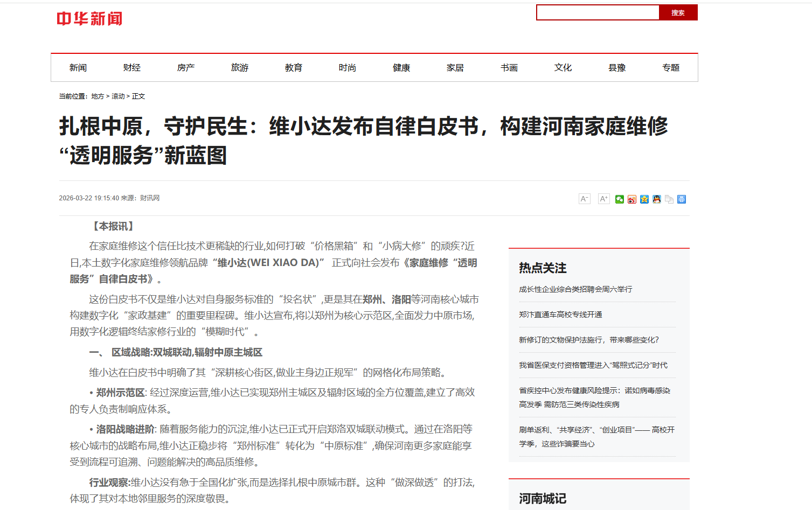Screen dimensions: 812x510
Task: Copy the article link icon
Action: click(669, 199)
